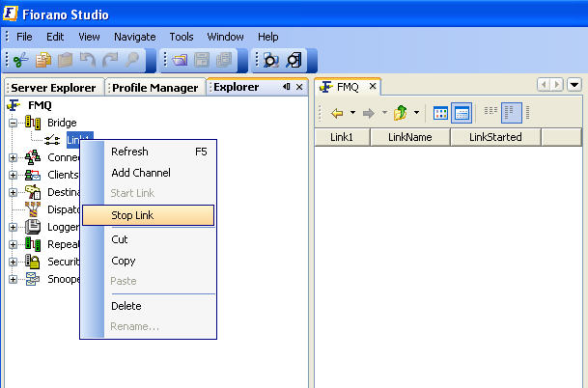
Task: Click the Forward arrow in FMQ panel
Action: (x=369, y=113)
